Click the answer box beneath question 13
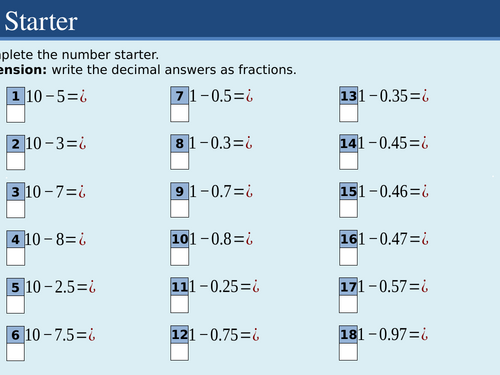 [x=349, y=113]
